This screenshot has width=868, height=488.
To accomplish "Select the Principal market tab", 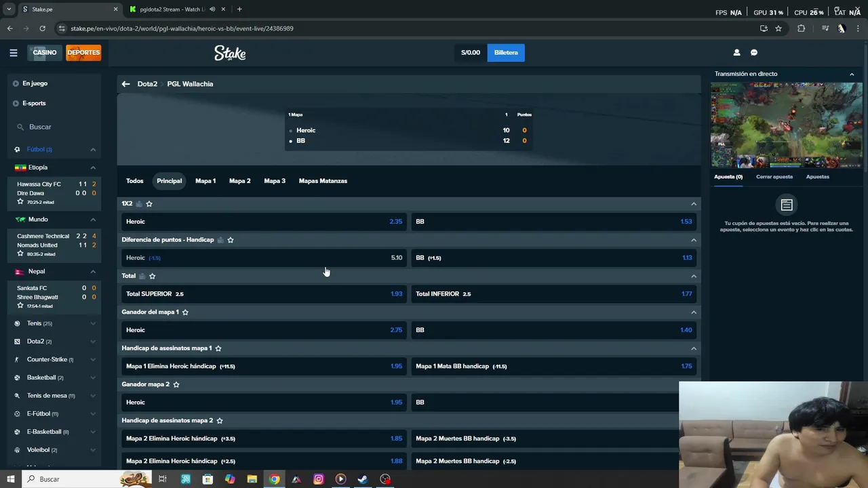I will (170, 181).
